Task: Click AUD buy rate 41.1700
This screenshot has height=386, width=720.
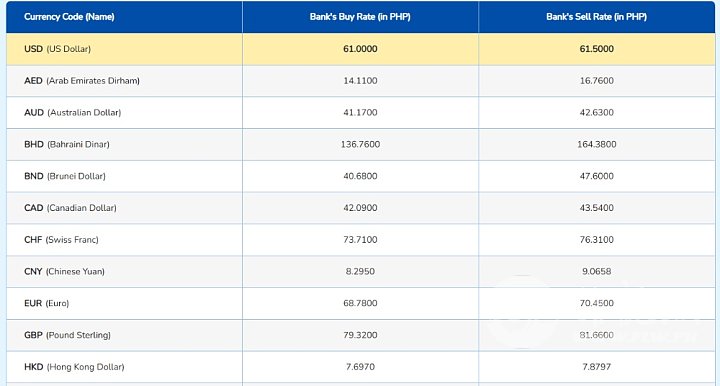Action: [x=360, y=112]
